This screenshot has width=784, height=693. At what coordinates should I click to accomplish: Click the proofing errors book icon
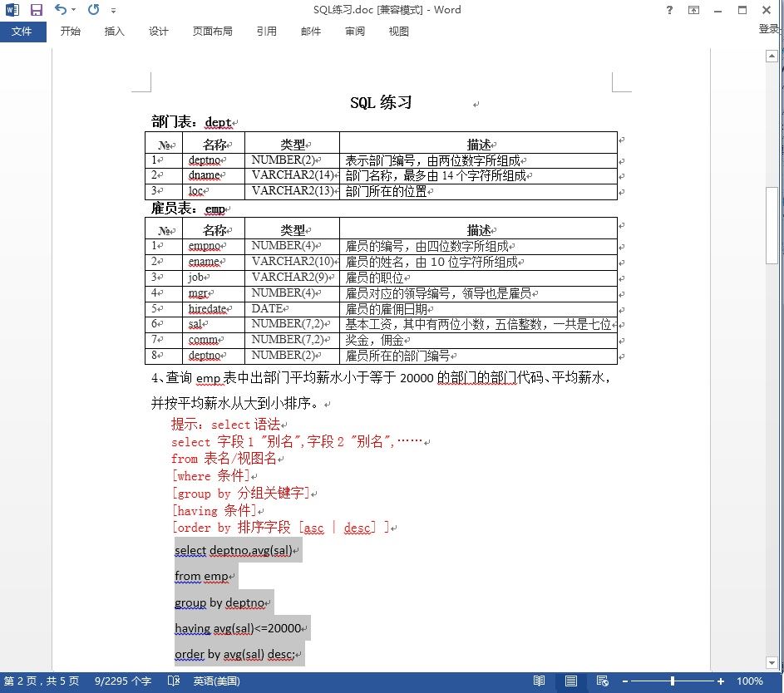point(174,681)
